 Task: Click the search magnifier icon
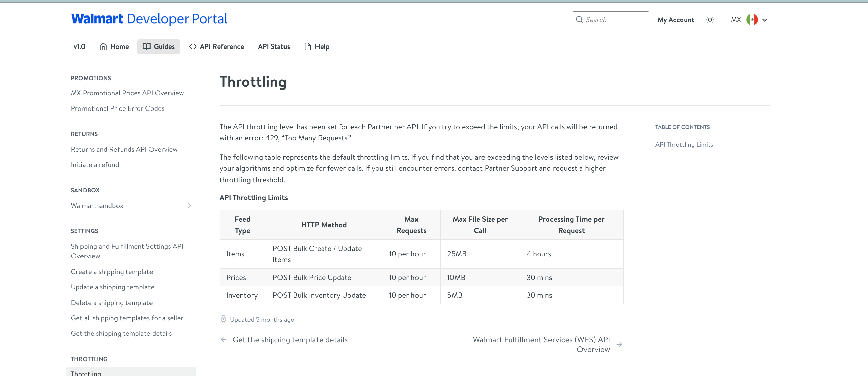click(579, 20)
